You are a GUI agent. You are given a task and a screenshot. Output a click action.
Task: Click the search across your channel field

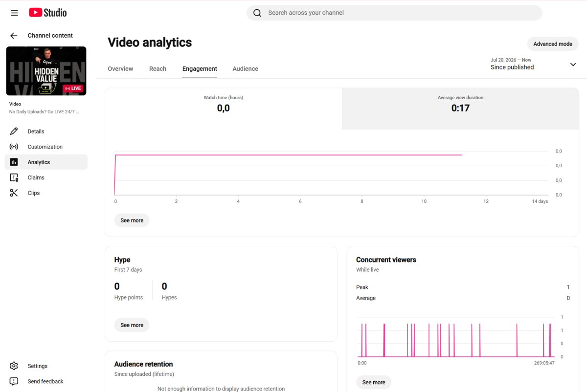pyautogui.click(x=394, y=13)
